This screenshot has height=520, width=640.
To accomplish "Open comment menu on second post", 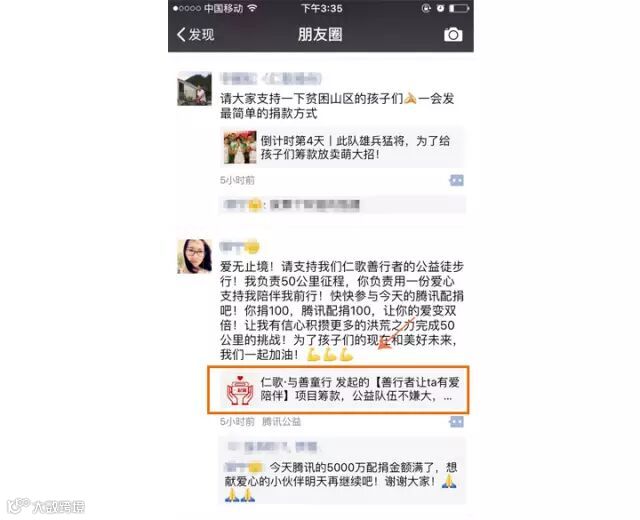I will pos(456,422).
